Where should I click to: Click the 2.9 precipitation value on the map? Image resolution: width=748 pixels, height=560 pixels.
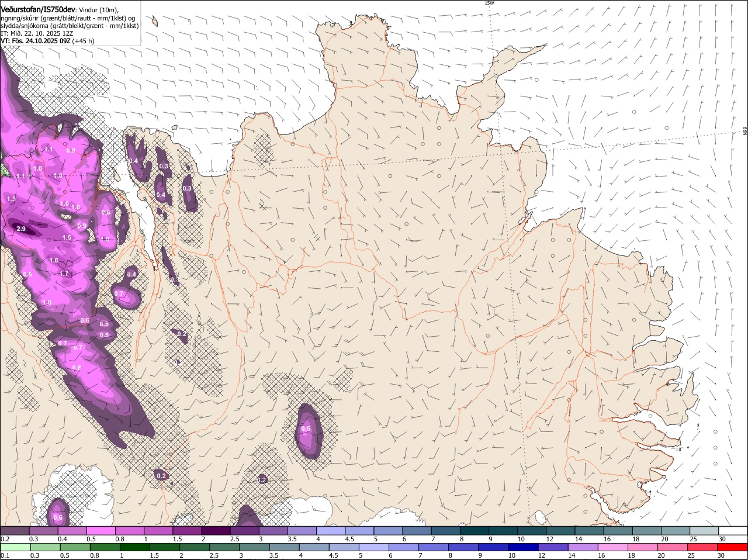pyautogui.click(x=21, y=229)
